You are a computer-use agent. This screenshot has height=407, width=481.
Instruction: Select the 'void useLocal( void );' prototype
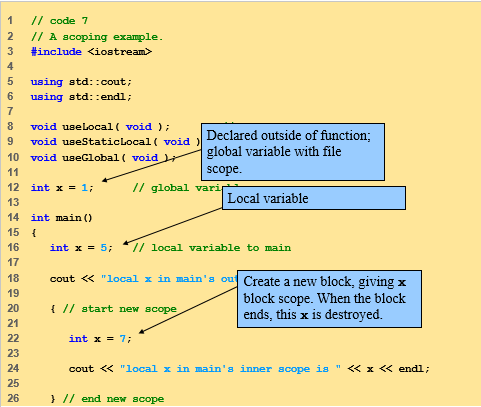(100, 127)
